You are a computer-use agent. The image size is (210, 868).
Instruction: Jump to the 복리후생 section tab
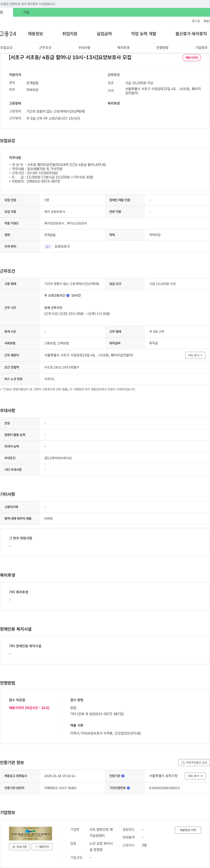click(x=123, y=48)
